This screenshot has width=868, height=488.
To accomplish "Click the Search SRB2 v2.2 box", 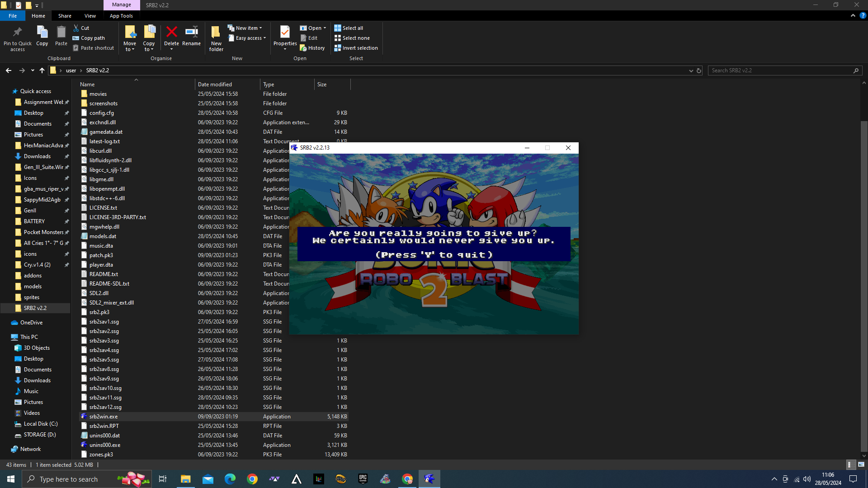I will click(785, 70).
